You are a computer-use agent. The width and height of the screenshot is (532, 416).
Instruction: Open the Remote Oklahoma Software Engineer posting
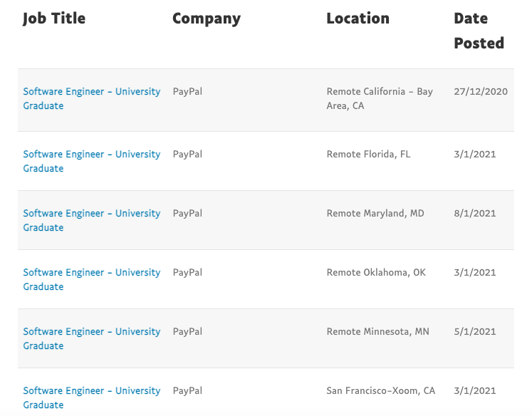click(x=91, y=273)
